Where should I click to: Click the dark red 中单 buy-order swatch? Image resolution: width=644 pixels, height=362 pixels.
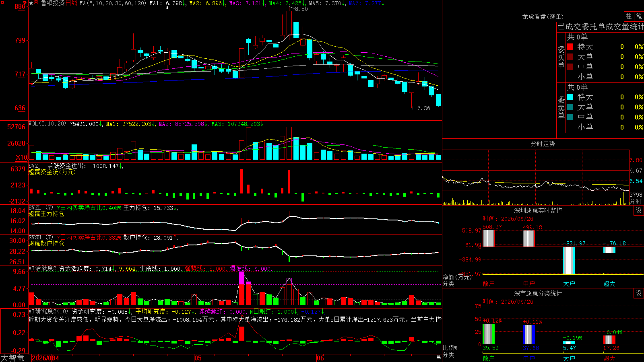[x=570, y=67]
